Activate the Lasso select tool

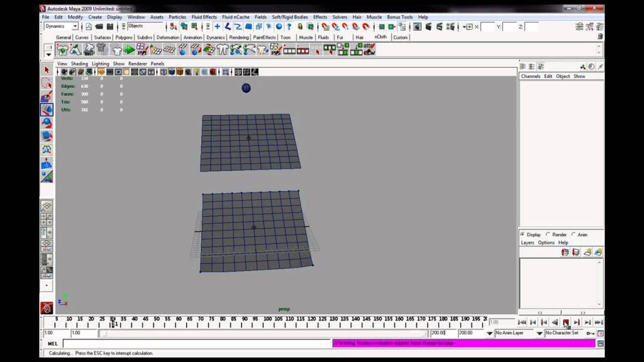[x=47, y=84]
